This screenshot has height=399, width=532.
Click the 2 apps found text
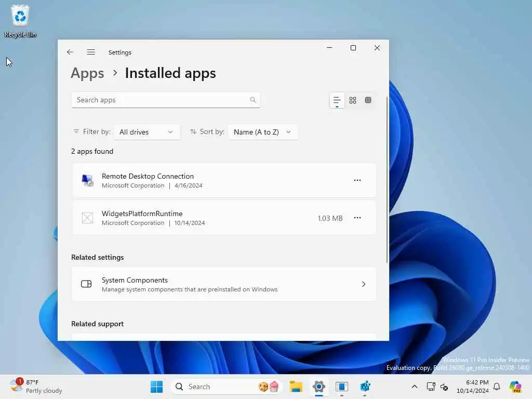[x=92, y=151]
